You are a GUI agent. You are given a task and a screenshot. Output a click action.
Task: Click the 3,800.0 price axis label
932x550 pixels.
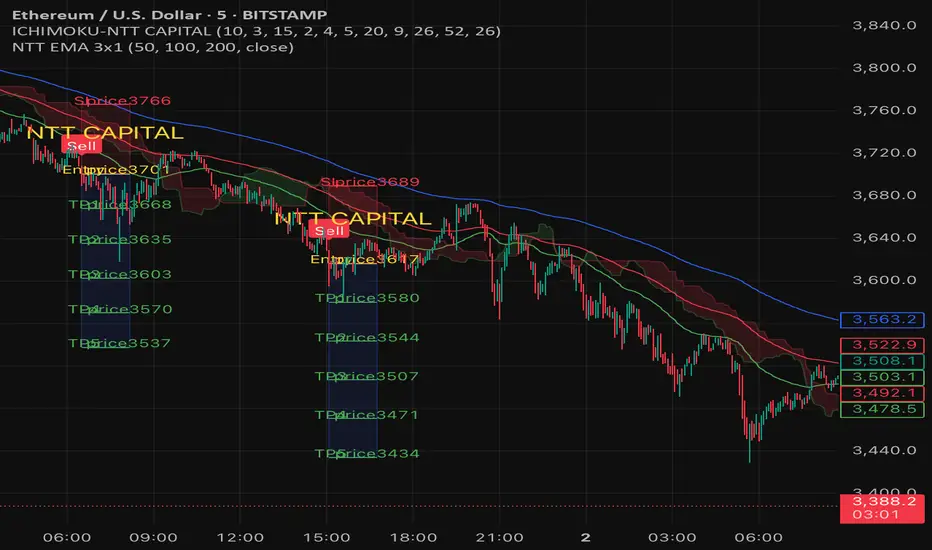click(884, 68)
